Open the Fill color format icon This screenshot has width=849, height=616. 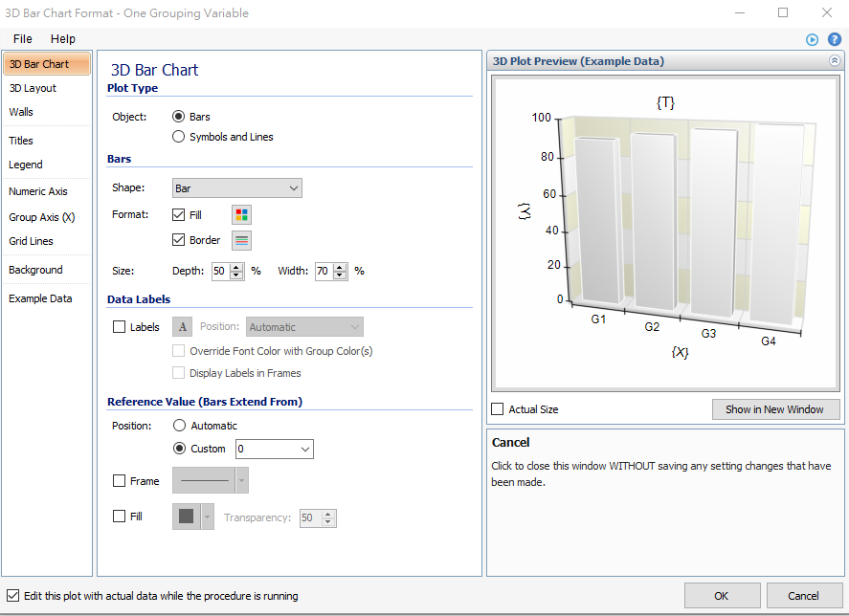pos(241,215)
